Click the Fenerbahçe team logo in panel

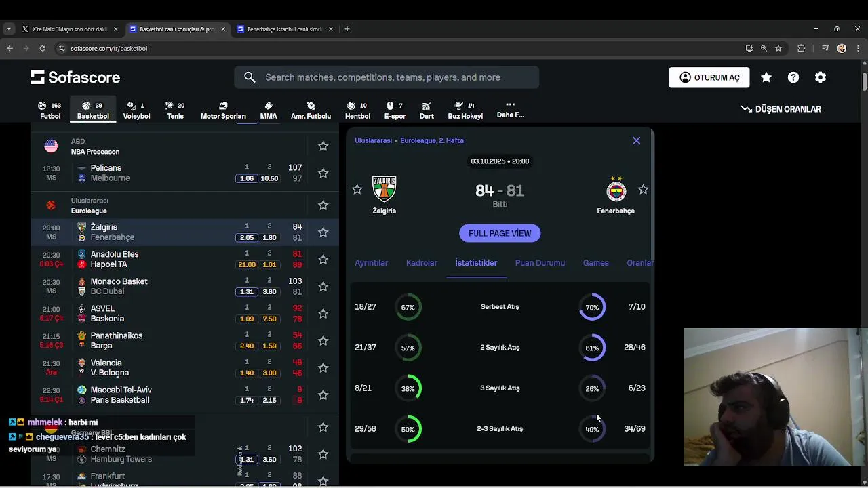[616, 189]
